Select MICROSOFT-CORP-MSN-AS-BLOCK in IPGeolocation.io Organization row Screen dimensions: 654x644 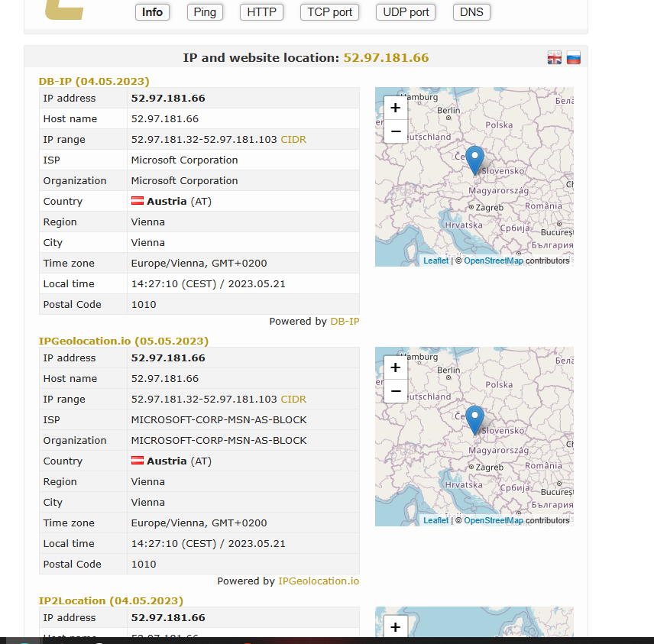(x=219, y=441)
